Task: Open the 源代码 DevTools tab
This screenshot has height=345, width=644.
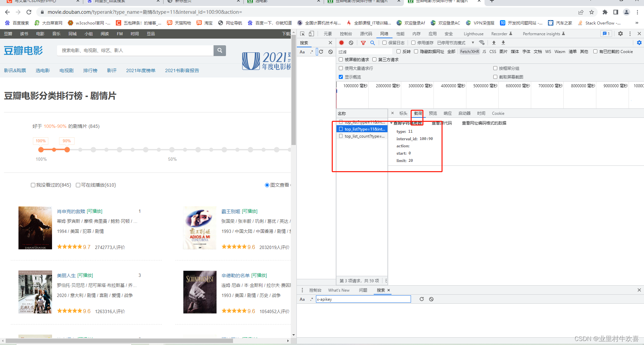Action: (366, 34)
